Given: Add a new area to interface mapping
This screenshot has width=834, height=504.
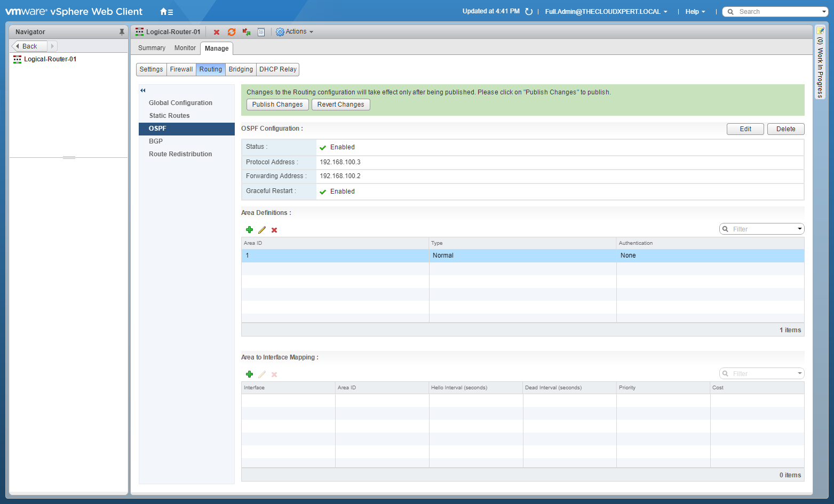Looking at the screenshot, I should pyautogui.click(x=249, y=374).
